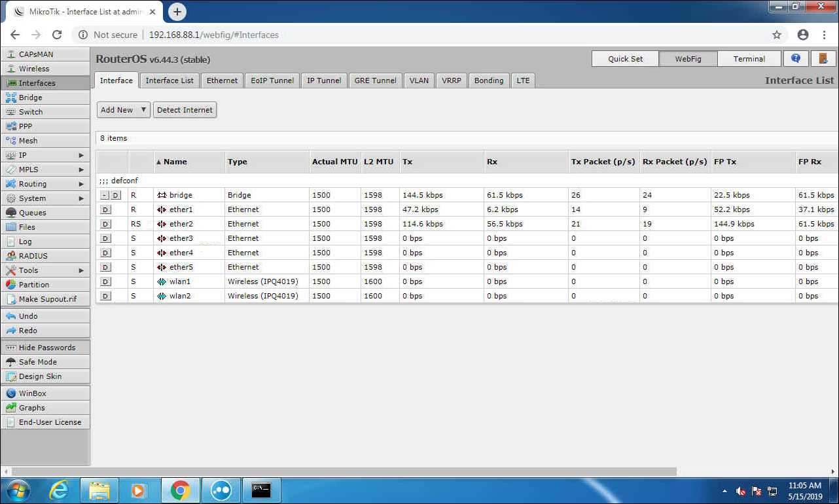Image resolution: width=839 pixels, height=504 pixels.
Task: Bookmark this page with the star icon
Action: click(777, 35)
